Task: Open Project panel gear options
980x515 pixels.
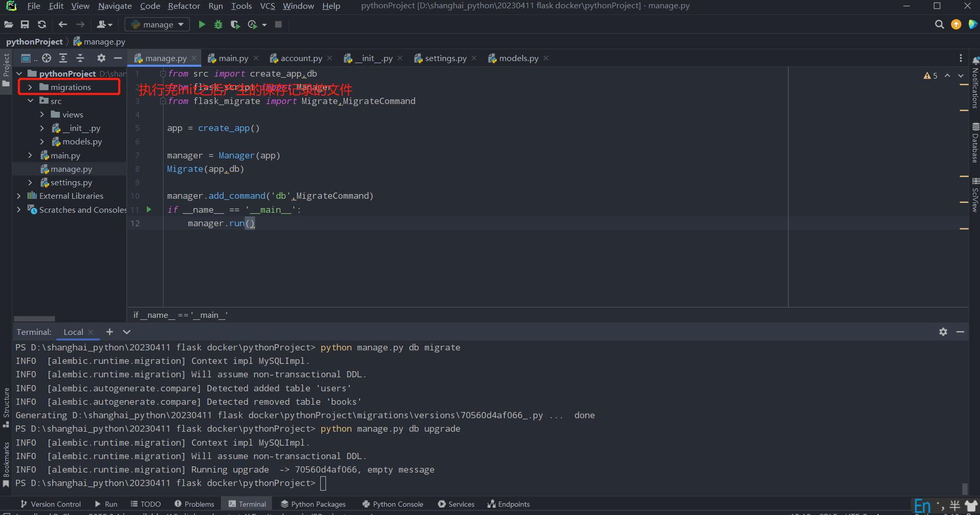Action: coord(101,58)
